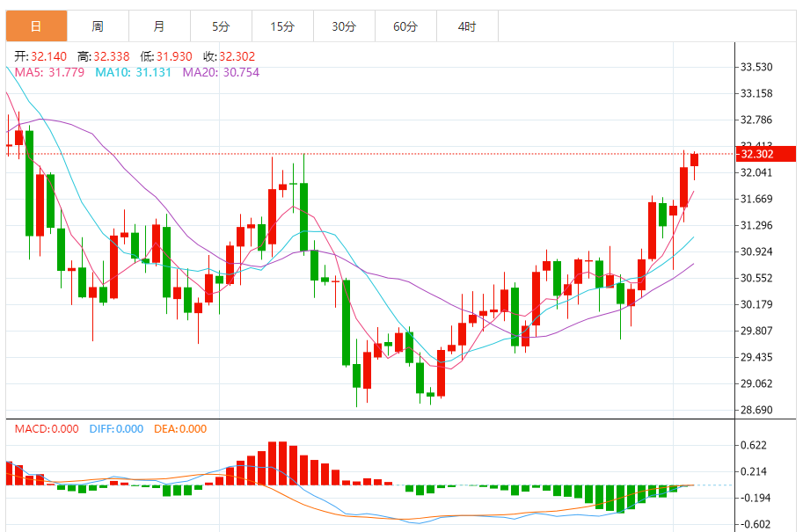Image resolution: width=803 pixels, height=532 pixels.
Task: Click the red 32.302 current price label
Action: pyautogui.click(x=765, y=154)
